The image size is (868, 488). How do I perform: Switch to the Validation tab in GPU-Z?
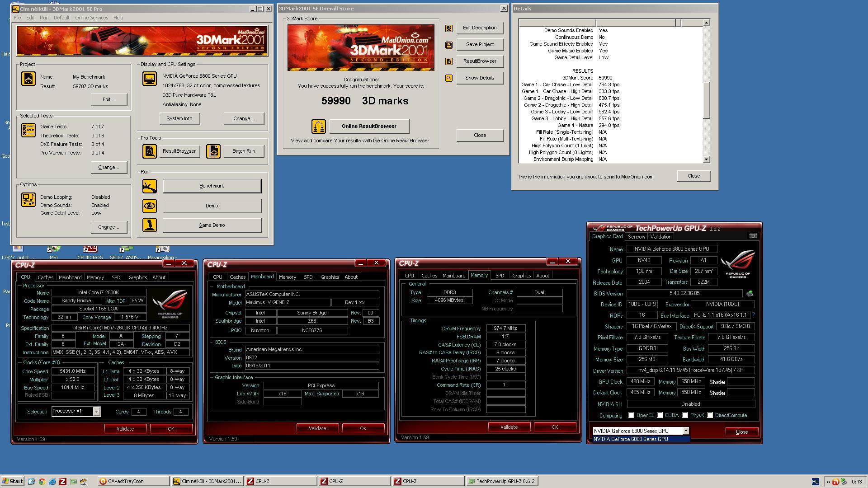[x=660, y=237]
